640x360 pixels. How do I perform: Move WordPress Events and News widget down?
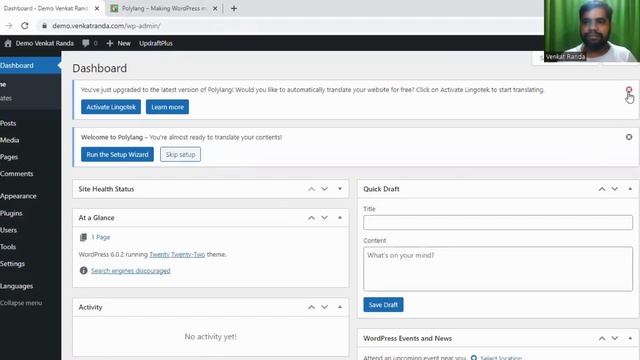pyautogui.click(x=615, y=338)
